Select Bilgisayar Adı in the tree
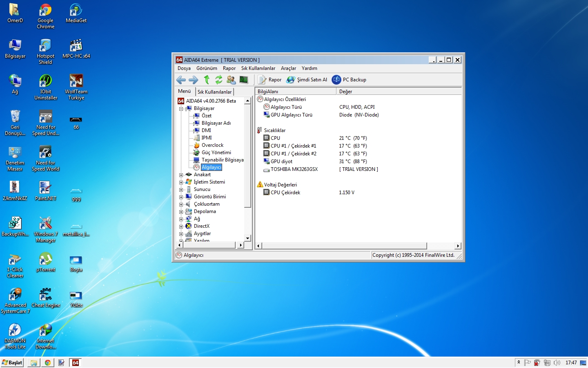Viewport: 588px width, 368px height. pyautogui.click(x=216, y=123)
